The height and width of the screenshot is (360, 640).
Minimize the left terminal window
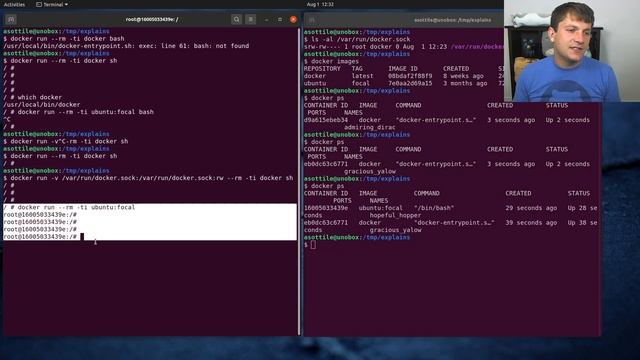(x=267, y=19)
